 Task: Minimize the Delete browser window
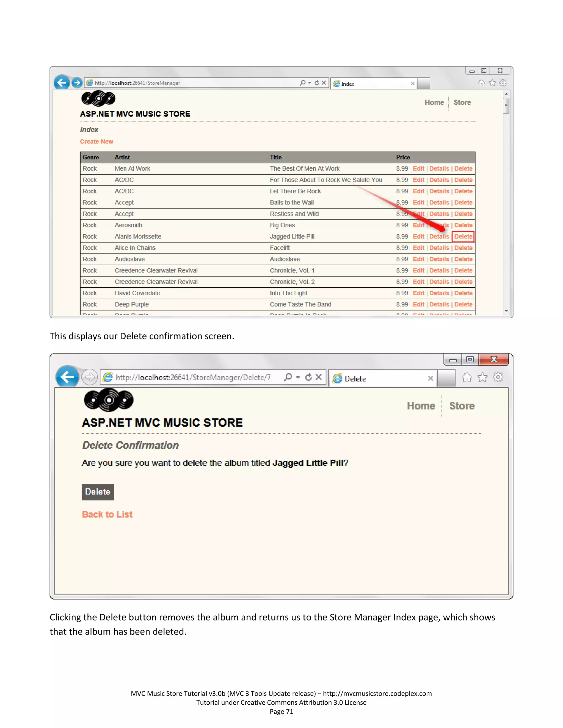[x=452, y=360]
